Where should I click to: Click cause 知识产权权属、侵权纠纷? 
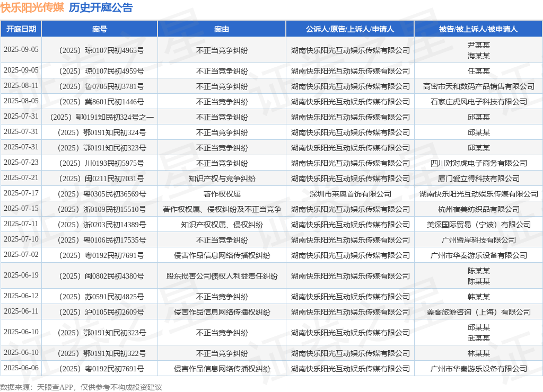[222, 225]
